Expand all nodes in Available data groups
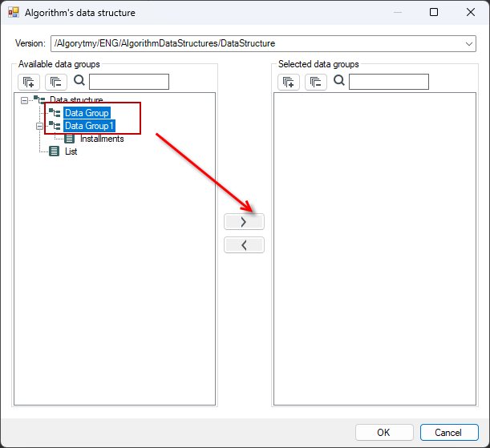This screenshot has height=448, width=490. 29,82
